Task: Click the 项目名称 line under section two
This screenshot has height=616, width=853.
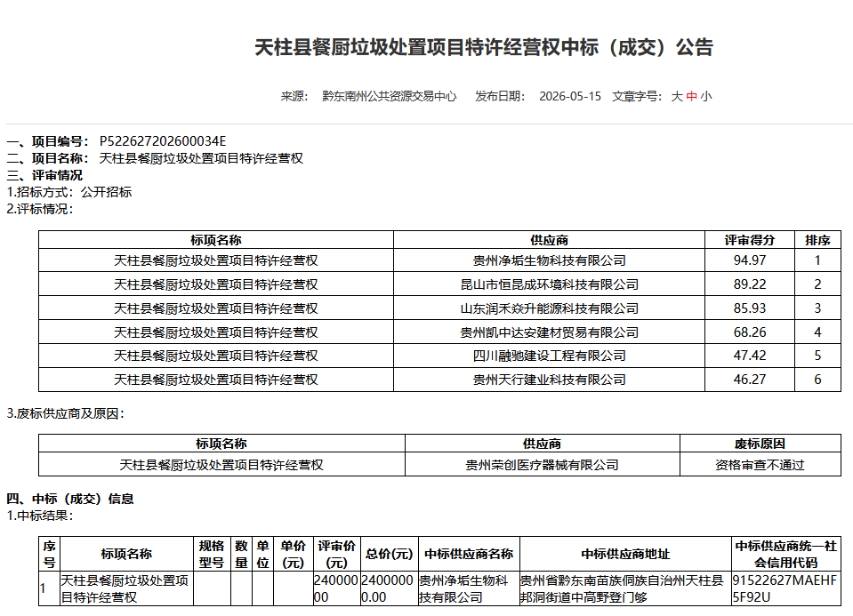Action: [x=155, y=158]
